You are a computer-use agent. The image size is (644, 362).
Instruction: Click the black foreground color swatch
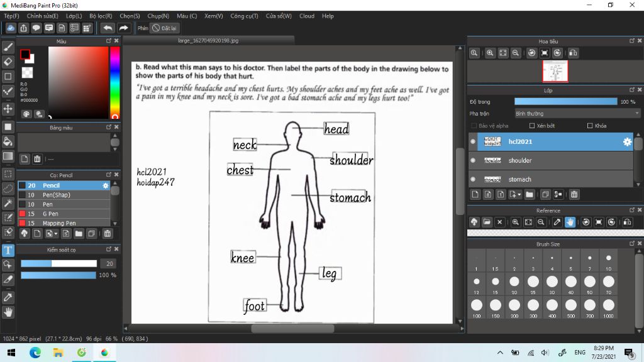point(25,54)
